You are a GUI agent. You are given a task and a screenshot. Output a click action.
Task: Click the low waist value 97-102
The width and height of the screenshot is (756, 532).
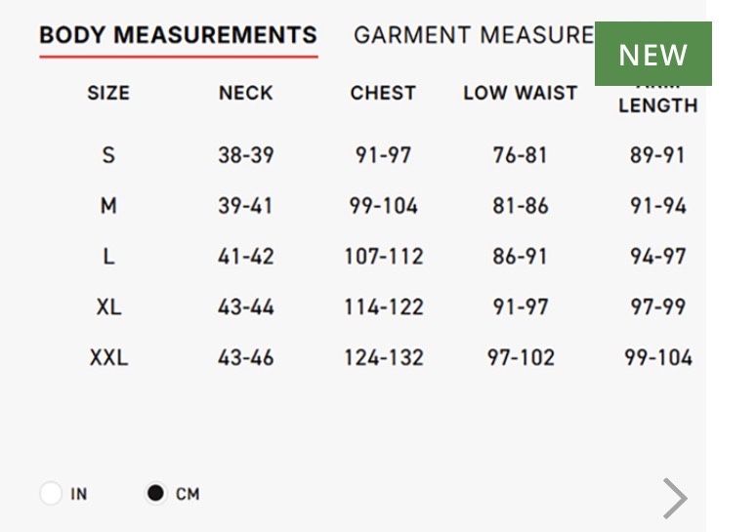click(x=520, y=357)
